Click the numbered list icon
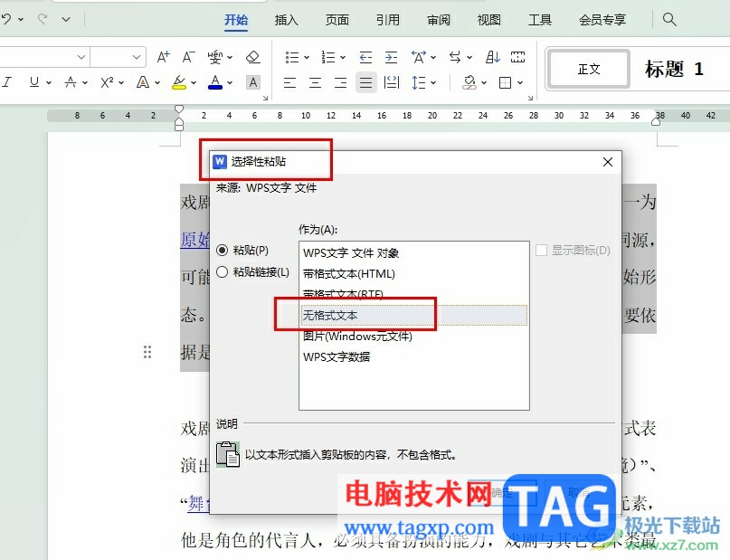This screenshot has width=730, height=560. click(328, 57)
